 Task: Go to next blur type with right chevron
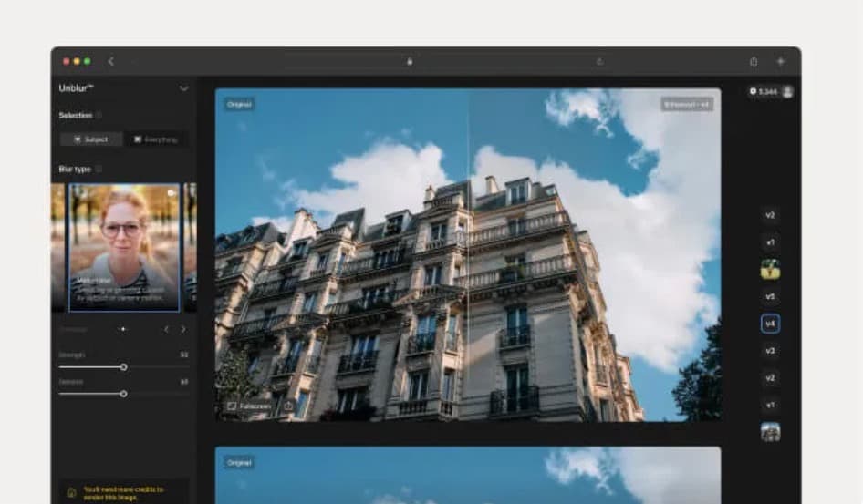tap(183, 329)
